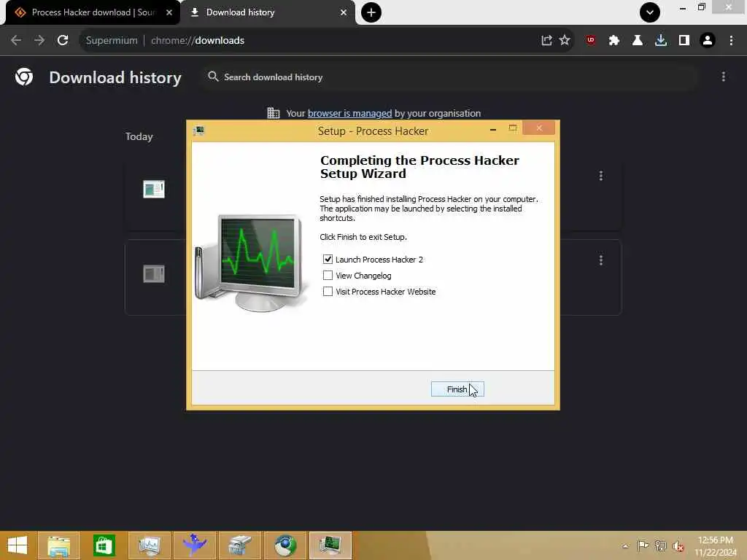Click the setup wizard title bar icon

[198, 131]
